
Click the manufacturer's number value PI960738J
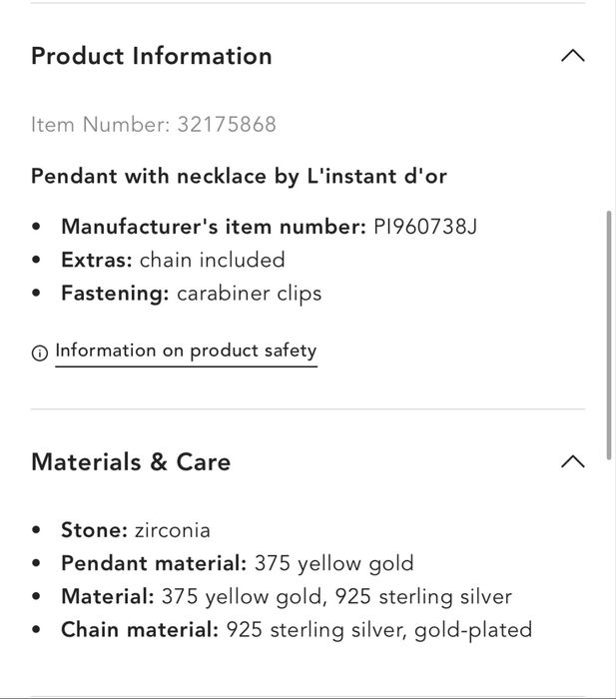coord(425,227)
